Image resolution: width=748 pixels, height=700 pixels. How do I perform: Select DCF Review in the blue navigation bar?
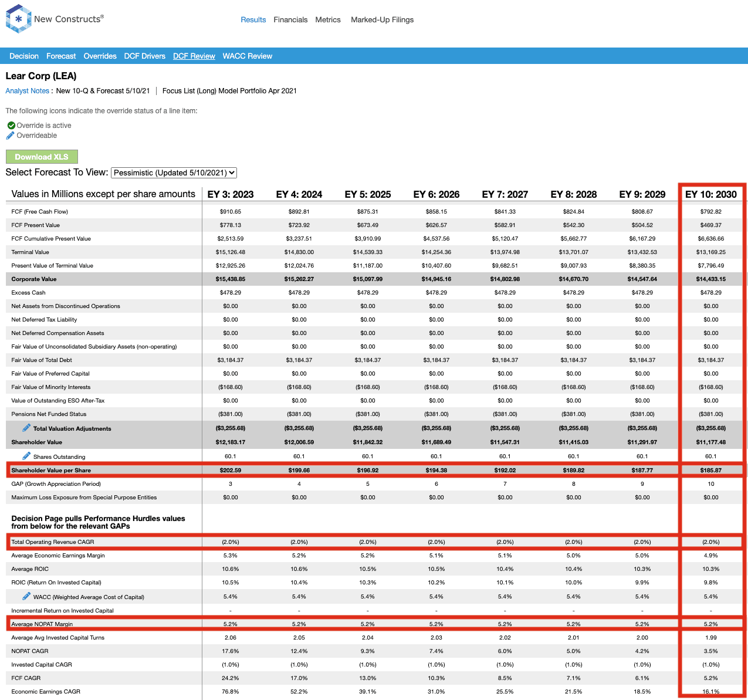tap(194, 56)
